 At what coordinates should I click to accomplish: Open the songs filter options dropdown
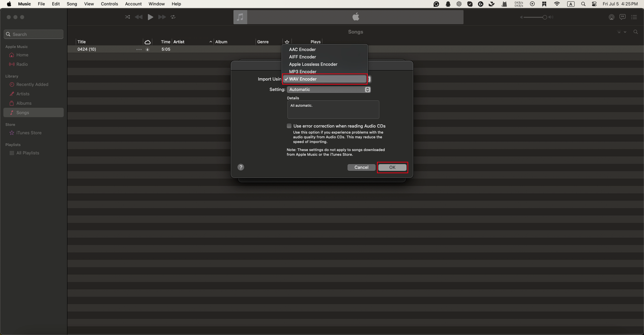tap(622, 32)
